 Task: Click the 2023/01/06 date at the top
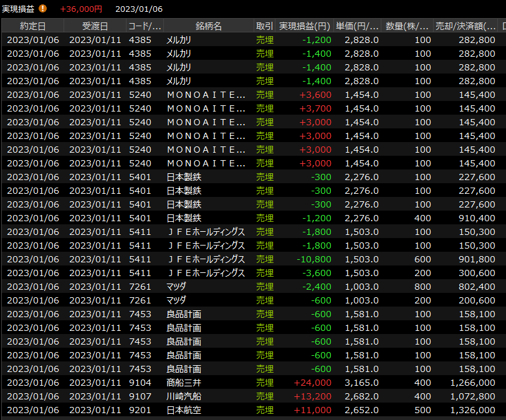pos(139,9)
